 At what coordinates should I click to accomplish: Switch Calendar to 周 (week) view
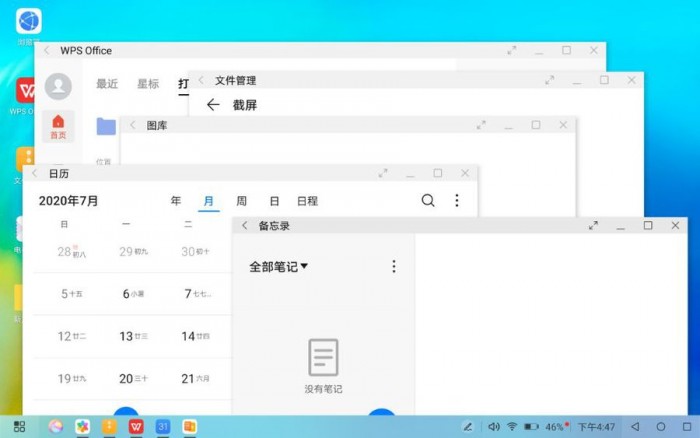tap(241, 201)
